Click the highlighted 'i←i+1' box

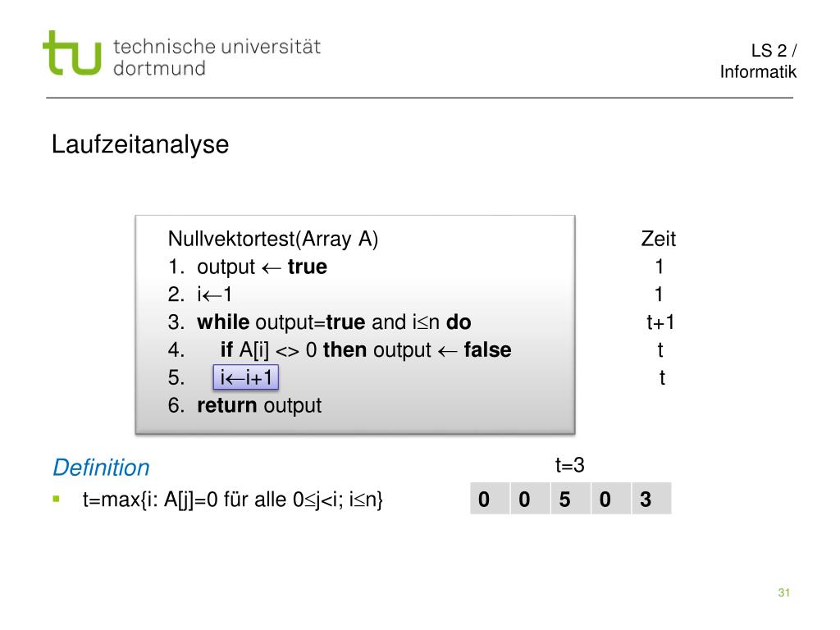click(x=246, y=377)
